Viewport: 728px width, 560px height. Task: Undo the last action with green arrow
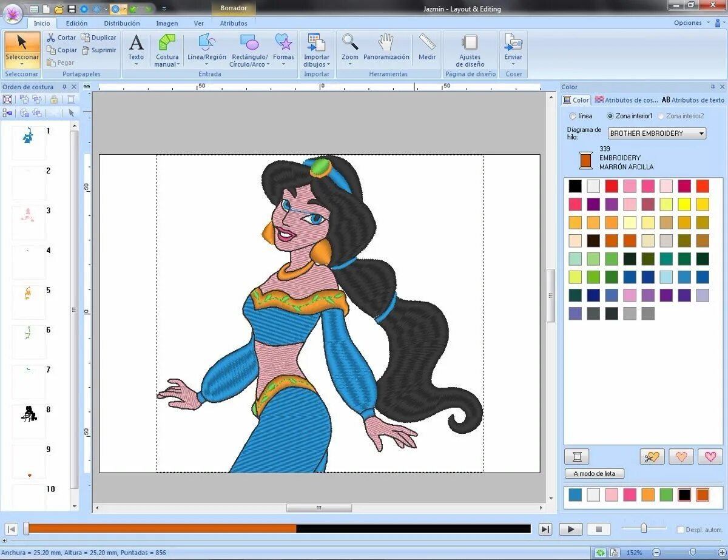click(x=135, y=9)
